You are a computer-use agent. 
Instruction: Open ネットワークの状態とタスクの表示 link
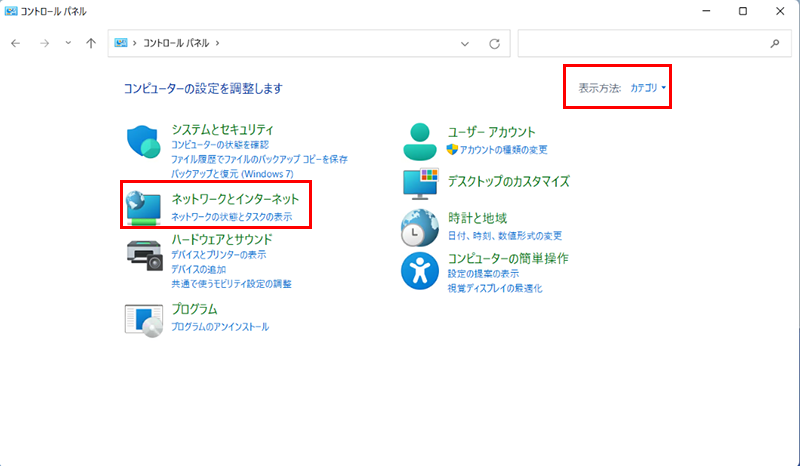point(231,217)
